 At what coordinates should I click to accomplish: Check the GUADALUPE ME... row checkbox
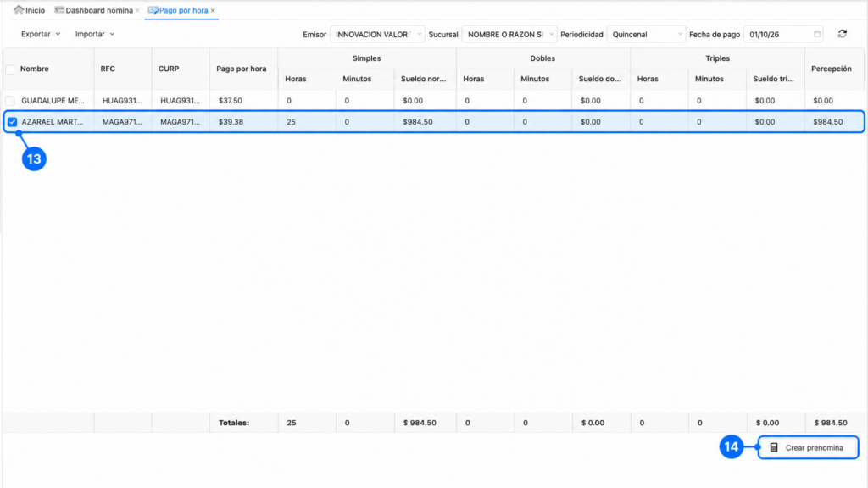(10, 101)
